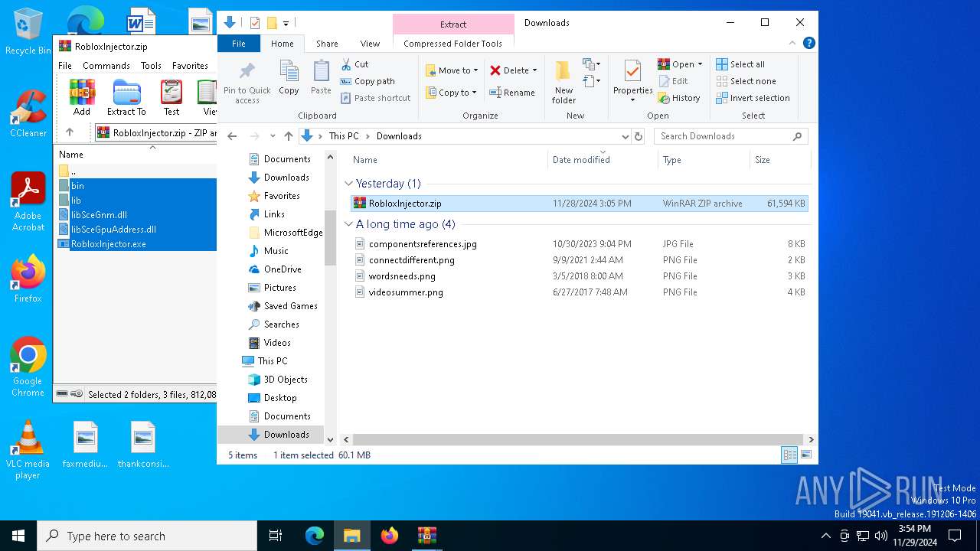Click the horizontal scrollbar in file list
The width and height of the screenshot is (980, 551).
(578, 439)
